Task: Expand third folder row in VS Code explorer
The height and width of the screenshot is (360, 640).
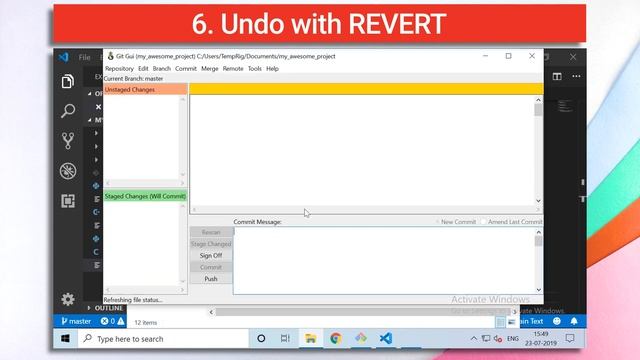Action: pyautogui.click(x=96, y=160)
